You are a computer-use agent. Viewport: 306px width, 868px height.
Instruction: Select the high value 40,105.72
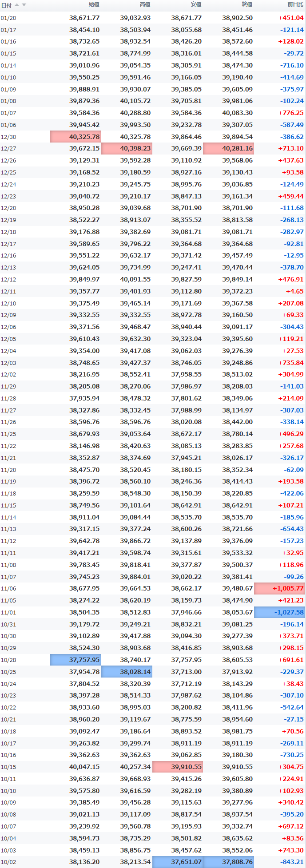tap(135, 101)
